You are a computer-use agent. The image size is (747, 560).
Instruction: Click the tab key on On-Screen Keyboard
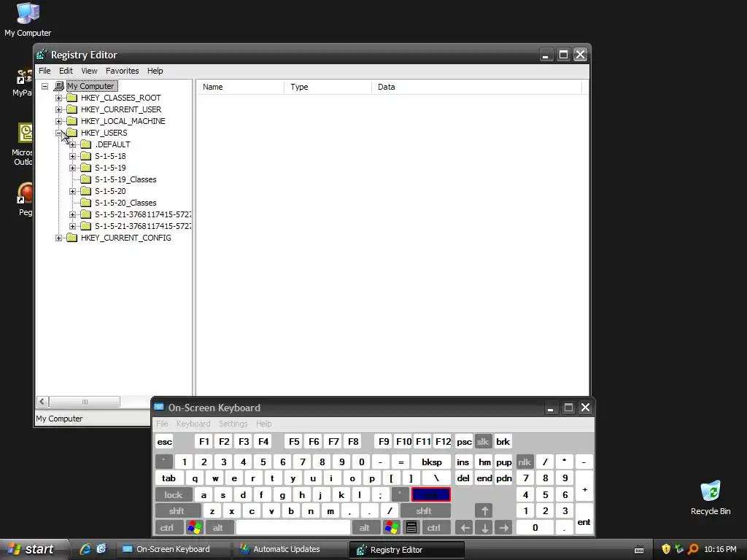coord(169,478)
